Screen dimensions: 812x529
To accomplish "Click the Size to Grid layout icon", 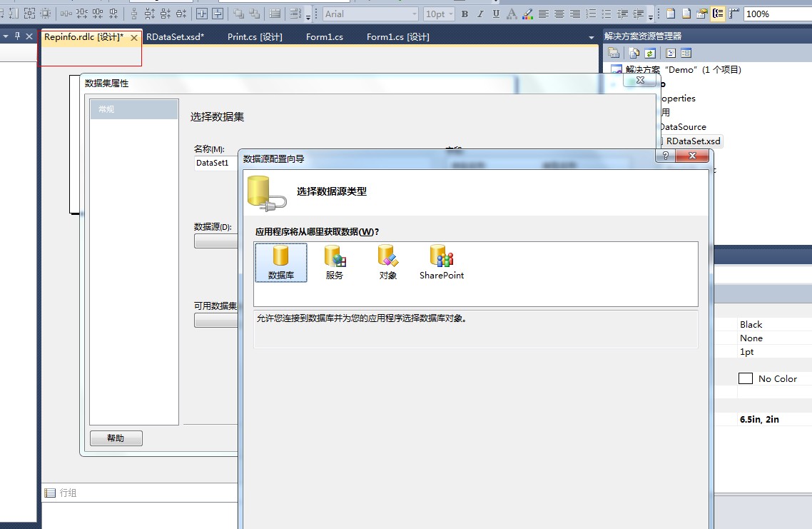I will click(x=45, y=14).
